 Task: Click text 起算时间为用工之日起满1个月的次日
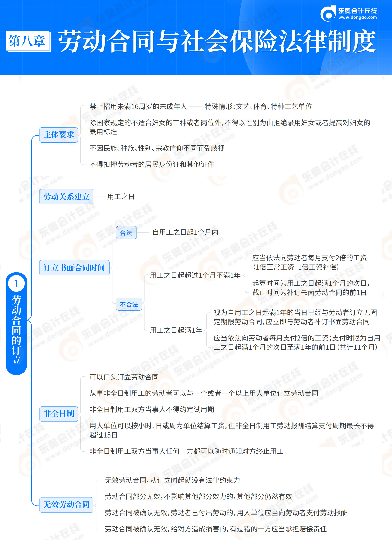point(310,283)
